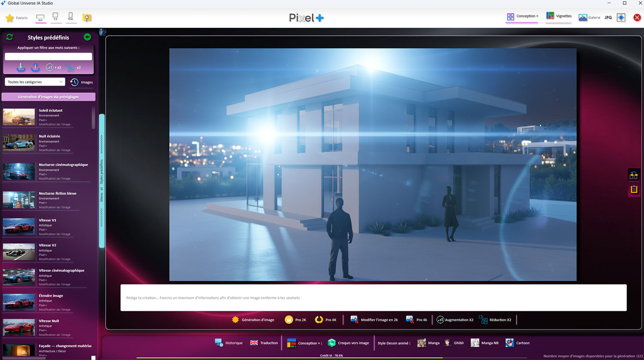Select the 1:1 square aspect ratio

pos(55,17)
